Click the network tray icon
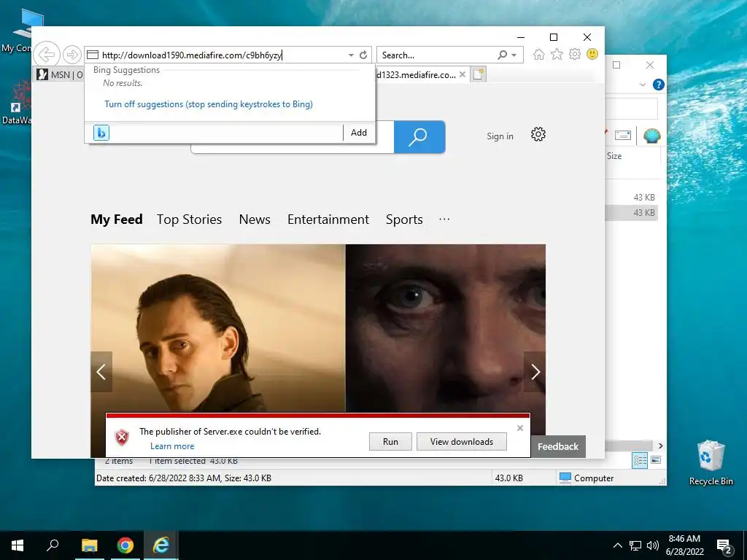Image resolution: width=747 pixels, height=560 pixels. 635,545
